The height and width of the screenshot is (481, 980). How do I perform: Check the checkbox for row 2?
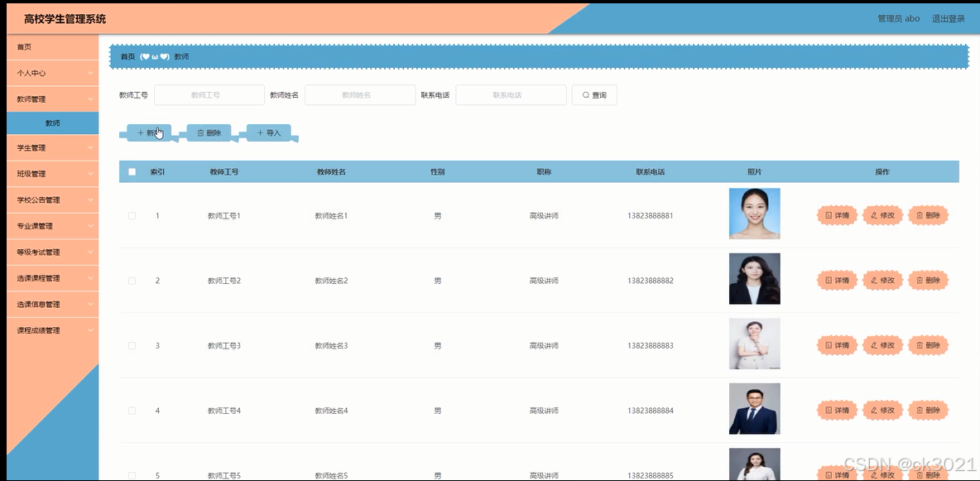coord(132,281)
